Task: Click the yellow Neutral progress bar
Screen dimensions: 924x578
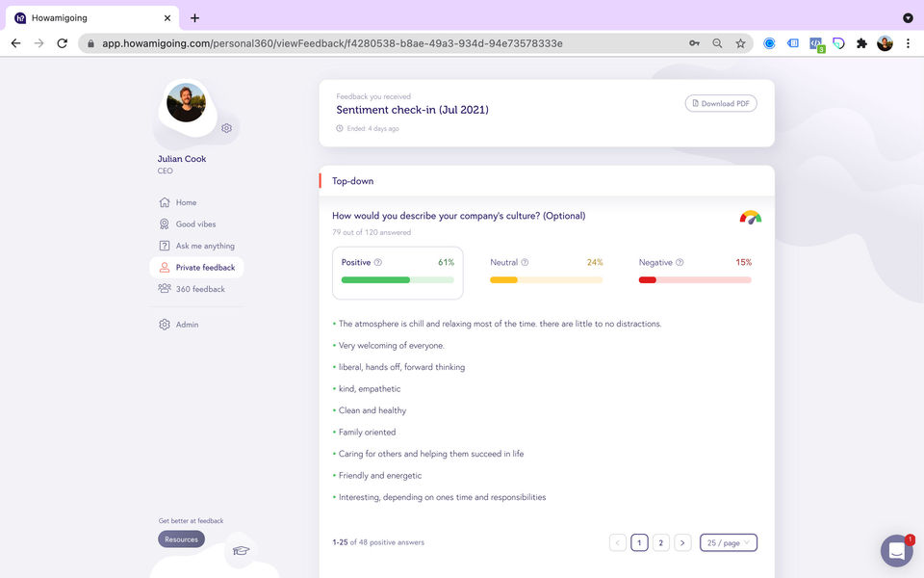Action: pos(547,280)
